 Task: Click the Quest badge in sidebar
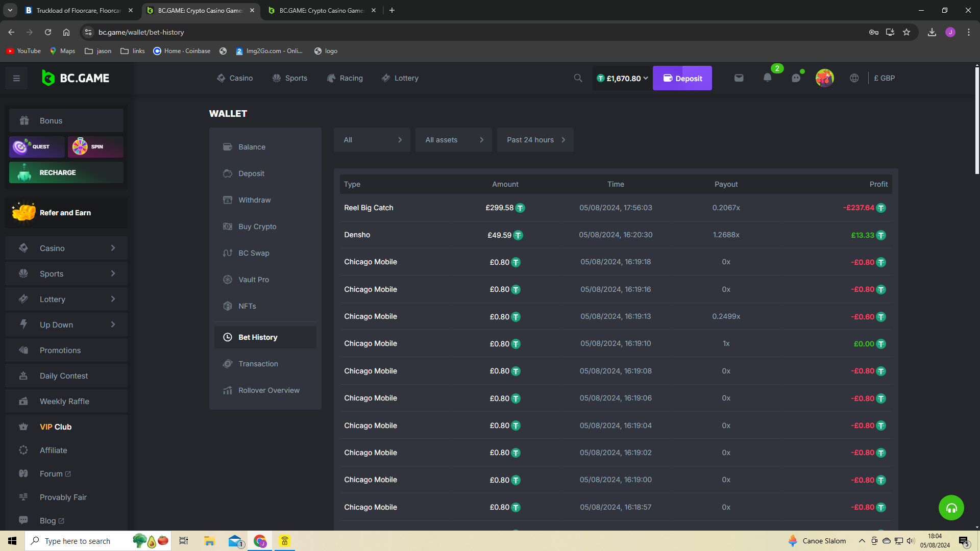pyautogui.click(x=37, y=146)
